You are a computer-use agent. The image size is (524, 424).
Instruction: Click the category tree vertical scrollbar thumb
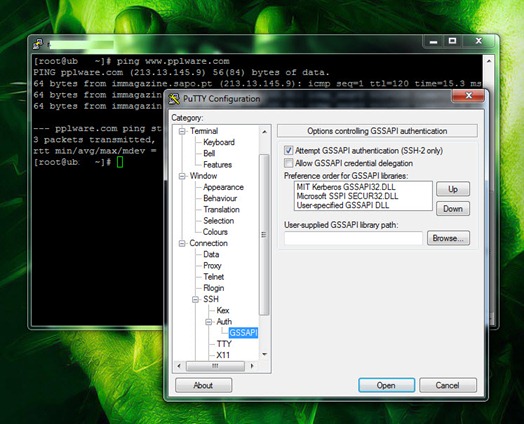click(264, 235)
